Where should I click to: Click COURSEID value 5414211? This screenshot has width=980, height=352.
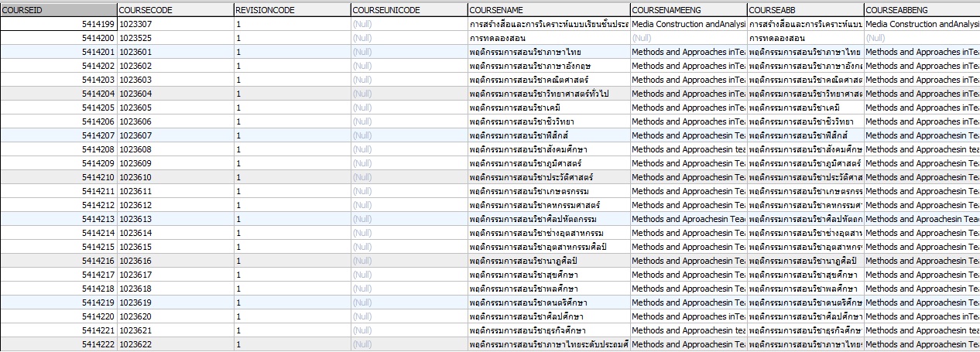98,191
